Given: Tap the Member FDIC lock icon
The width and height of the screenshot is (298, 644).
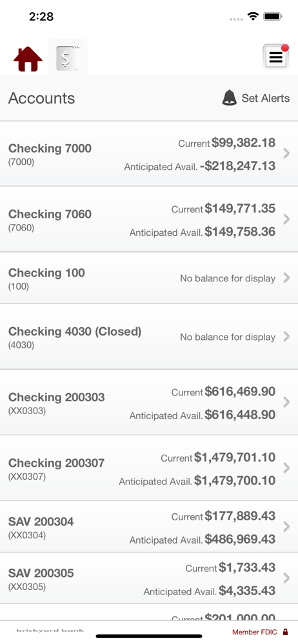Looking at the screenshot, I should coord(285,632).
